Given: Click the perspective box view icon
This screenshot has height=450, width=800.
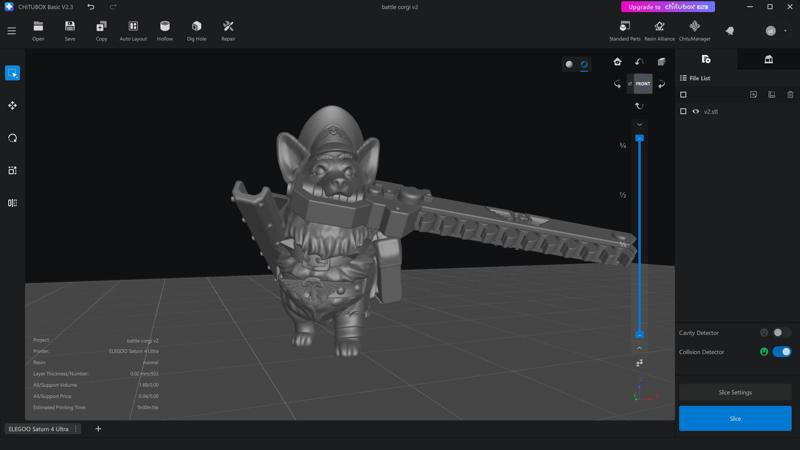Looking at the screenshot, I should click(661, 62).
